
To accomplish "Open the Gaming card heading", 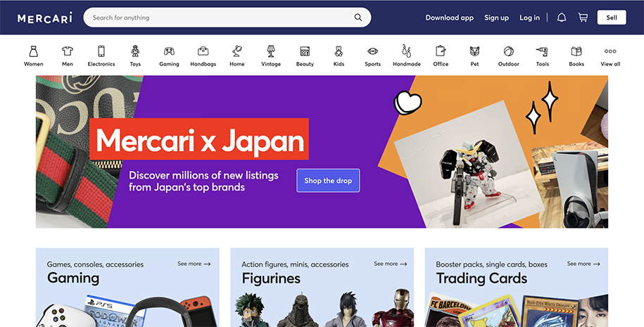I will pos(73,278).
